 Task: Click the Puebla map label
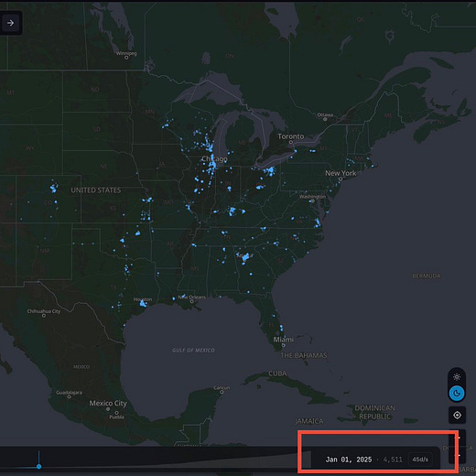116,417
